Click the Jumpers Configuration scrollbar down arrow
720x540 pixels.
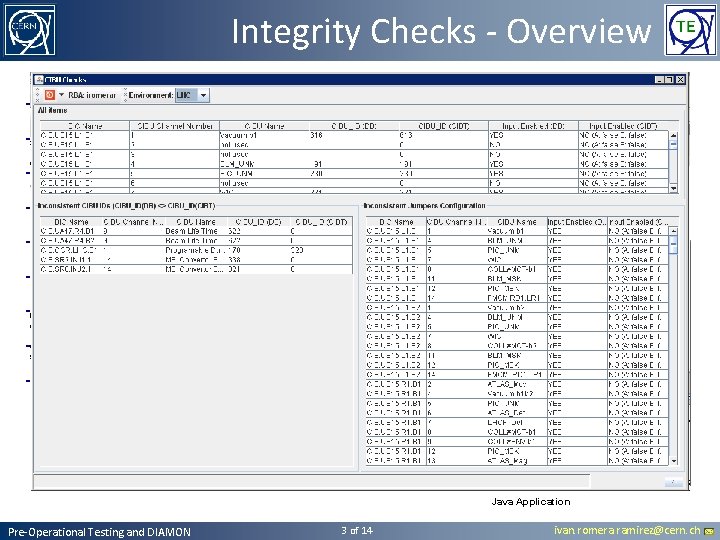coord(673,461)
